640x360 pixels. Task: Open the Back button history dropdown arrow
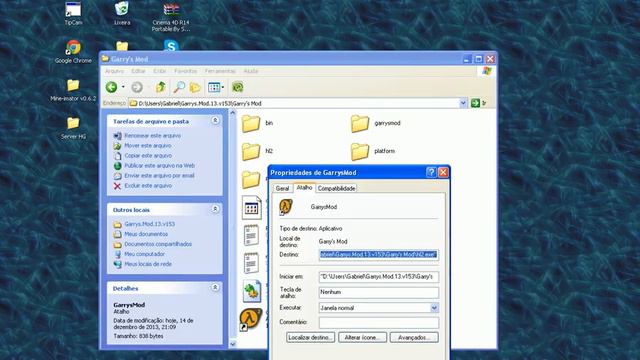point(123,87)
